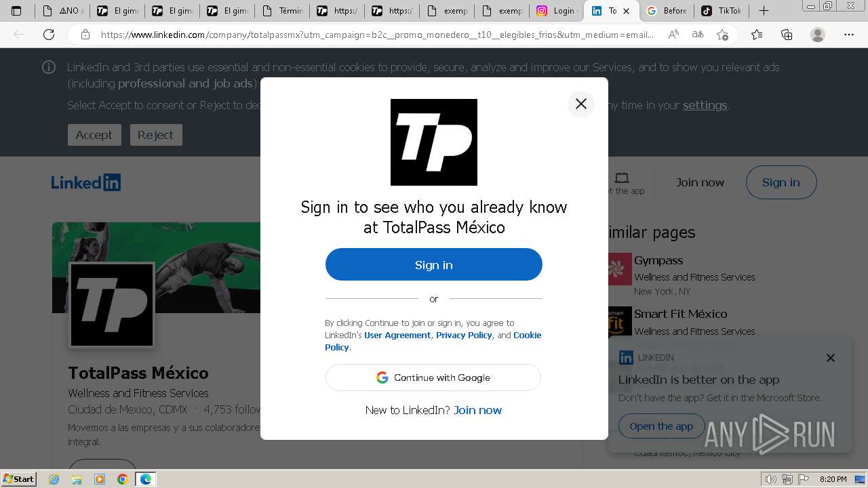Click Open the app button
The height and width of the screenshot is (488, 868).
tap(661, 426)
